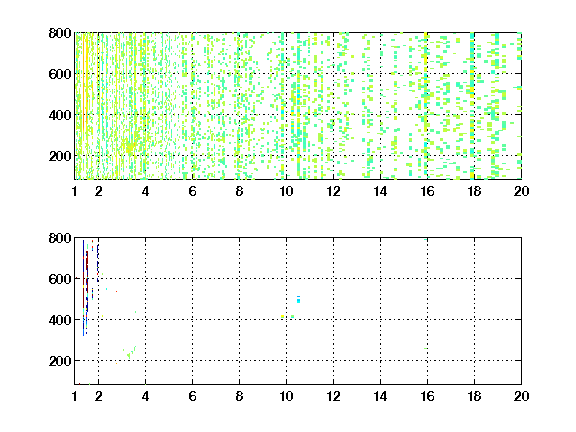Select dark blue vertical streak in lower plot
The image size is (576, 432).
pos(83,288)
